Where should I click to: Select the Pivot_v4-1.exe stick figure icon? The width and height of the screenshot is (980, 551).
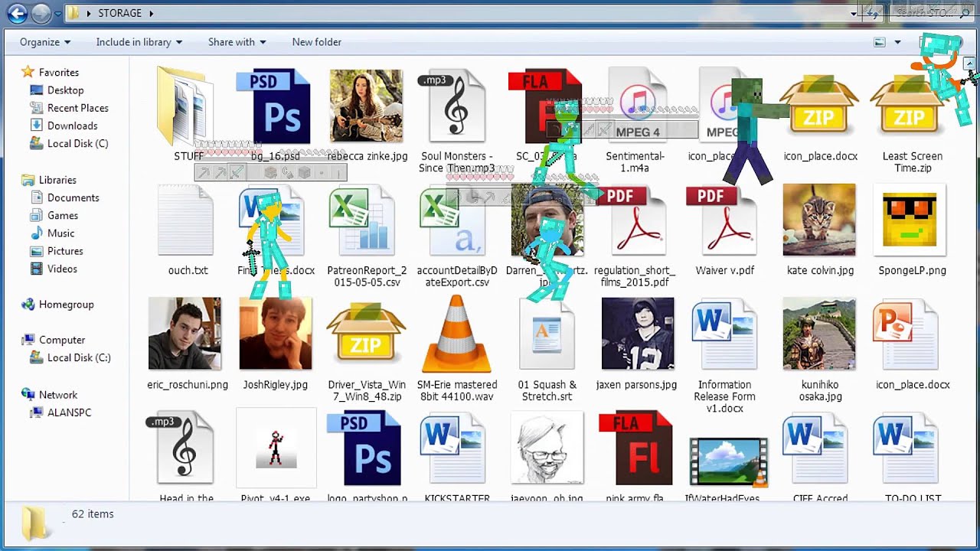[x=276, y=448]
